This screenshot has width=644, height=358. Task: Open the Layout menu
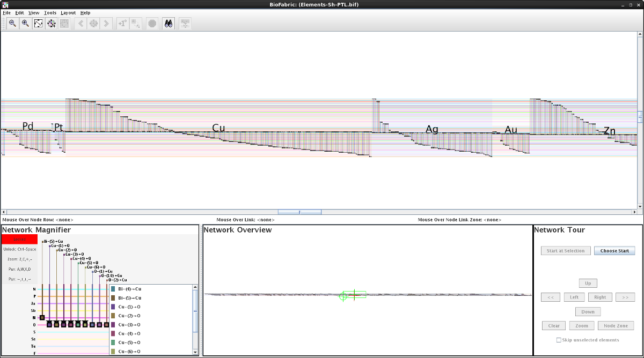(68, 12)
